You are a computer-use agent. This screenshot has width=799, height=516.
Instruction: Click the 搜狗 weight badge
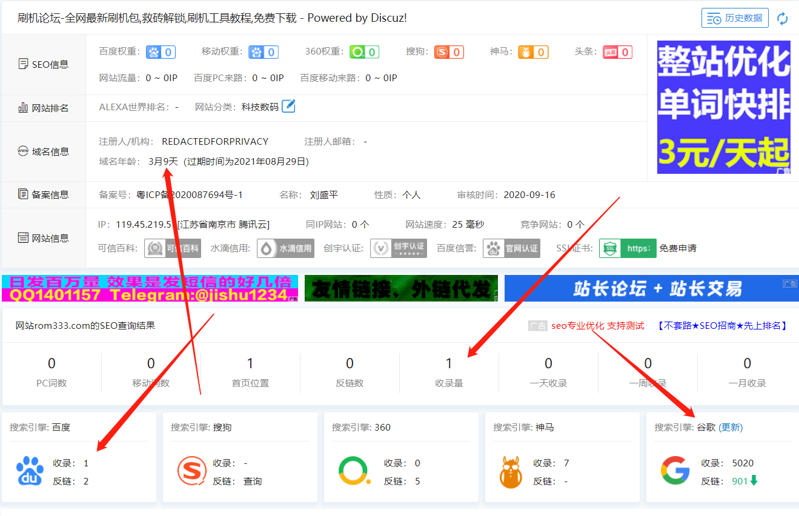(x=449, y=52)
